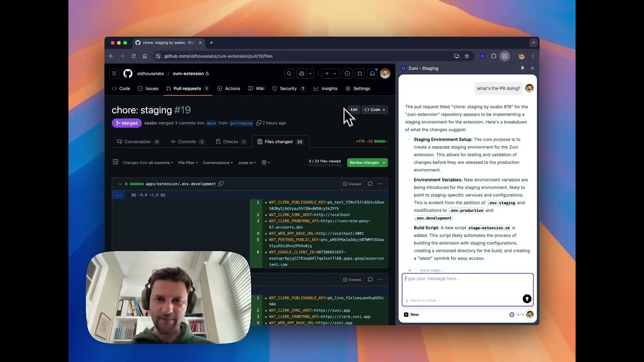Open the repository Settings tab

pyautogui.click(x=358, y=88)
